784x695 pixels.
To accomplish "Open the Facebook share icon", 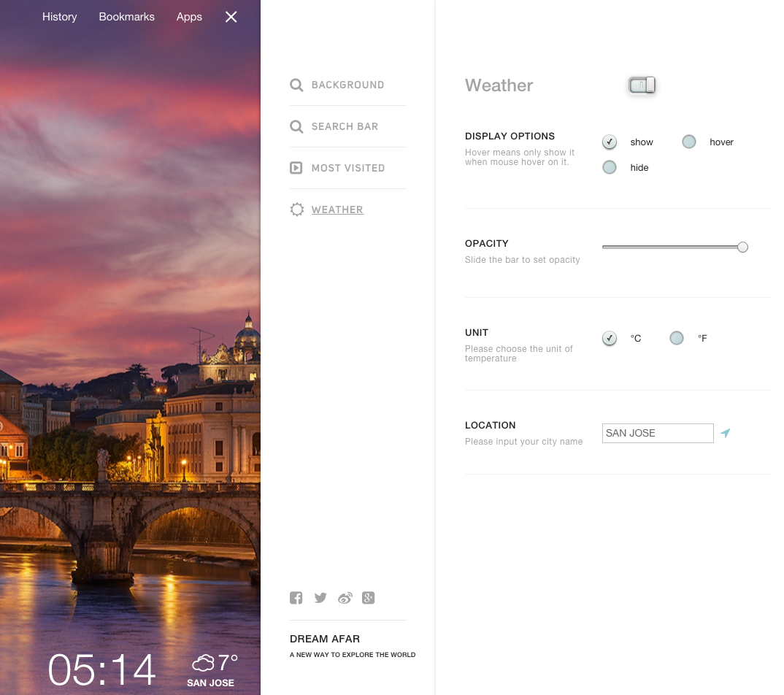I will [296, 597].
